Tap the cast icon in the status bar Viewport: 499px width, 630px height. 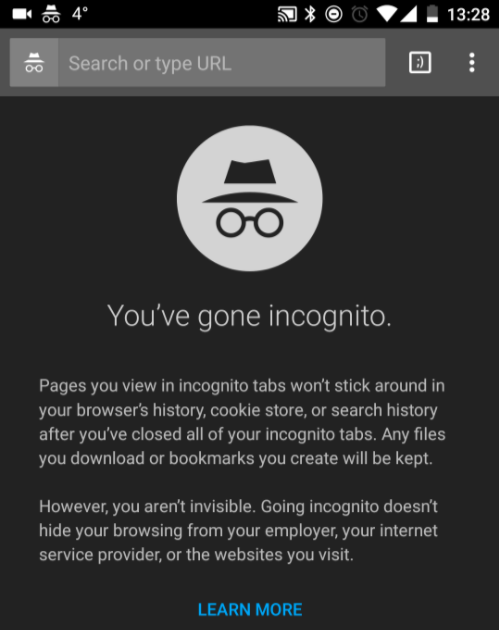click(x=287, y=14)
